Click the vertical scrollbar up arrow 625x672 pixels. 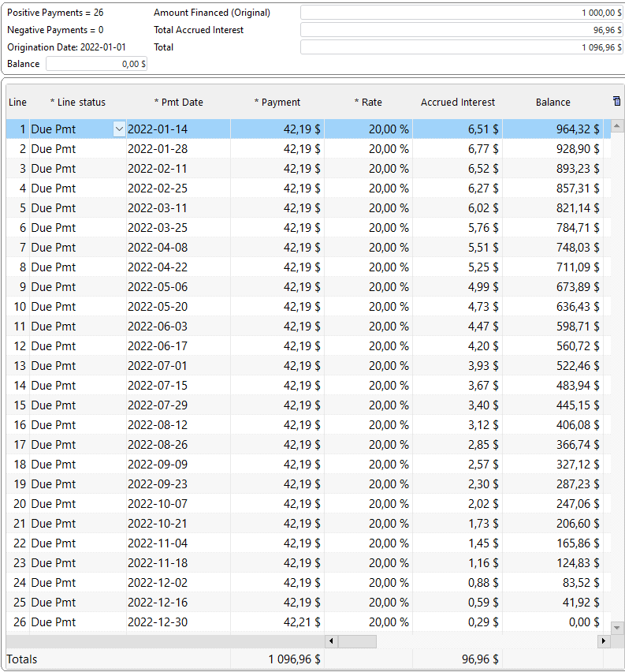click(617, 125)
